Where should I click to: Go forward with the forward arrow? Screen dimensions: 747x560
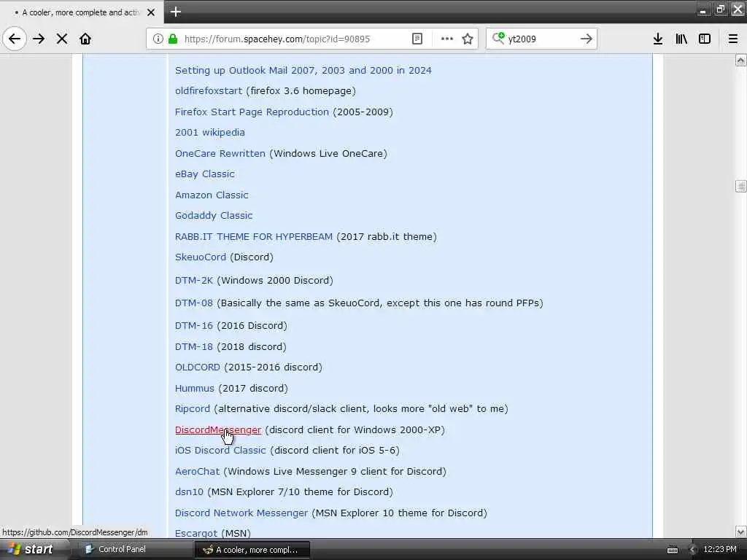click(39, 39)
